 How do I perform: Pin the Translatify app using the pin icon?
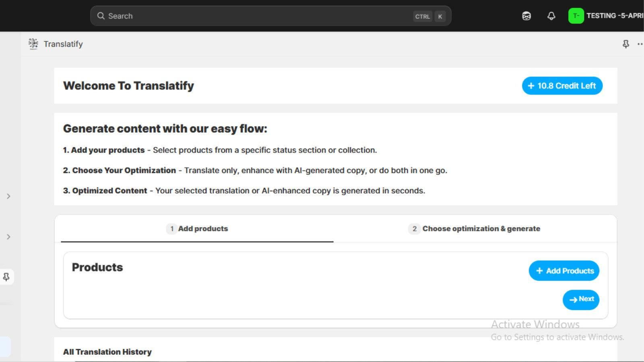click(625, 44)
